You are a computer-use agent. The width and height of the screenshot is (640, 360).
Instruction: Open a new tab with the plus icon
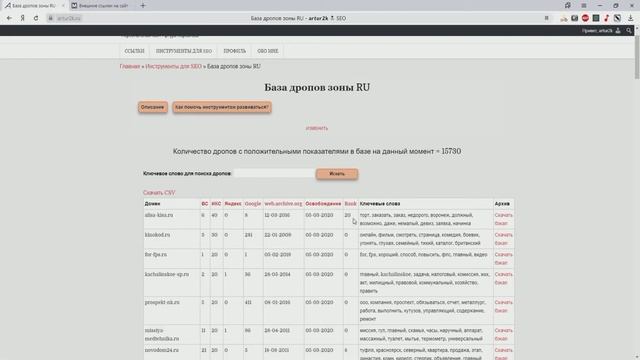point(143,6)
